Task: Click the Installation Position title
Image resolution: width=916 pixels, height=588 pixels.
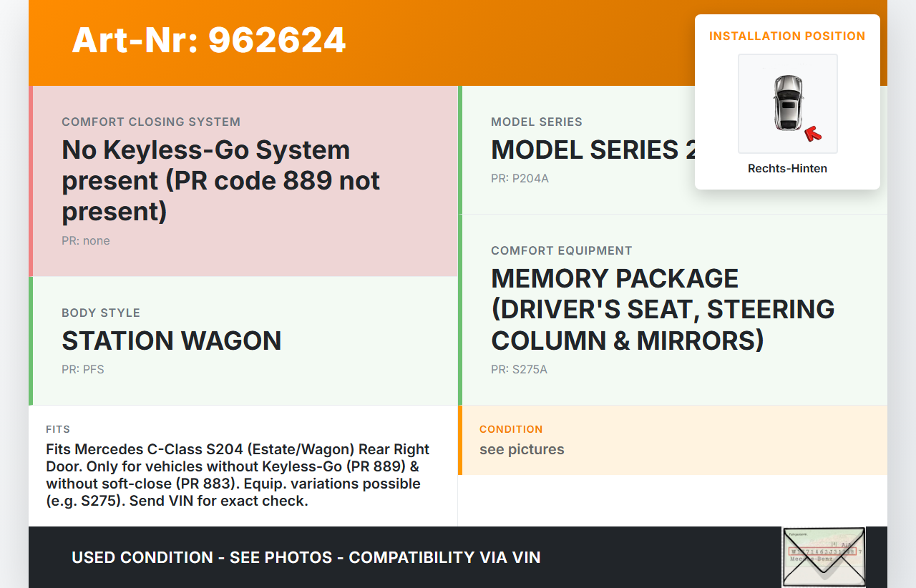Action: point(787,36)
